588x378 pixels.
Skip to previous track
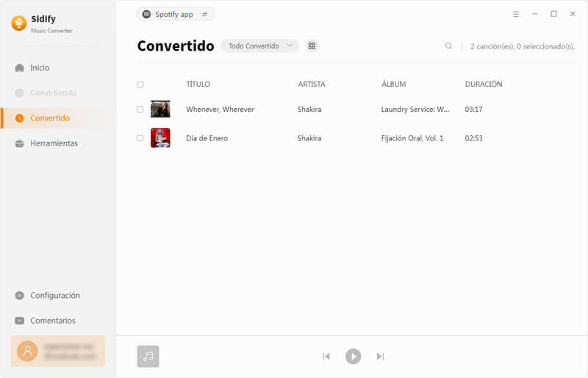pos(326,356)
